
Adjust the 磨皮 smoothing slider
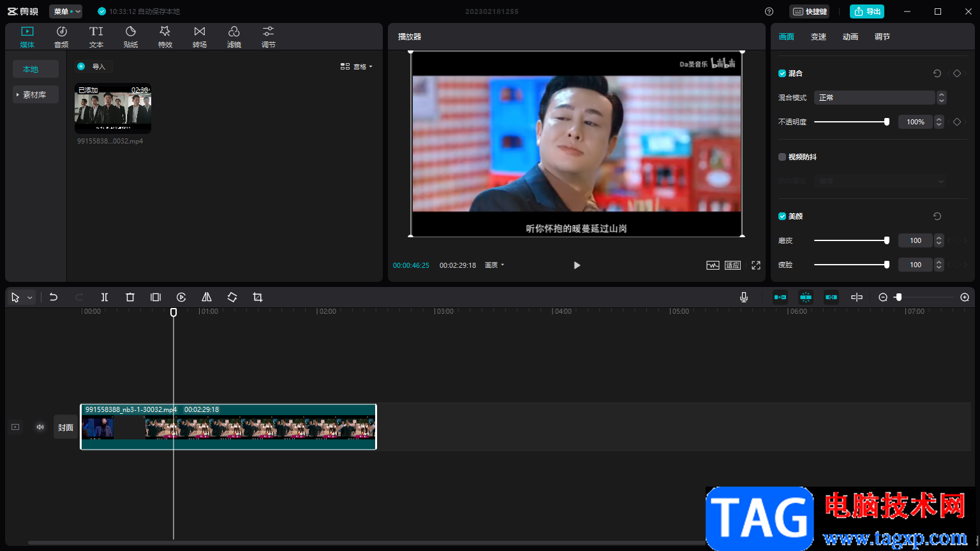852,240
